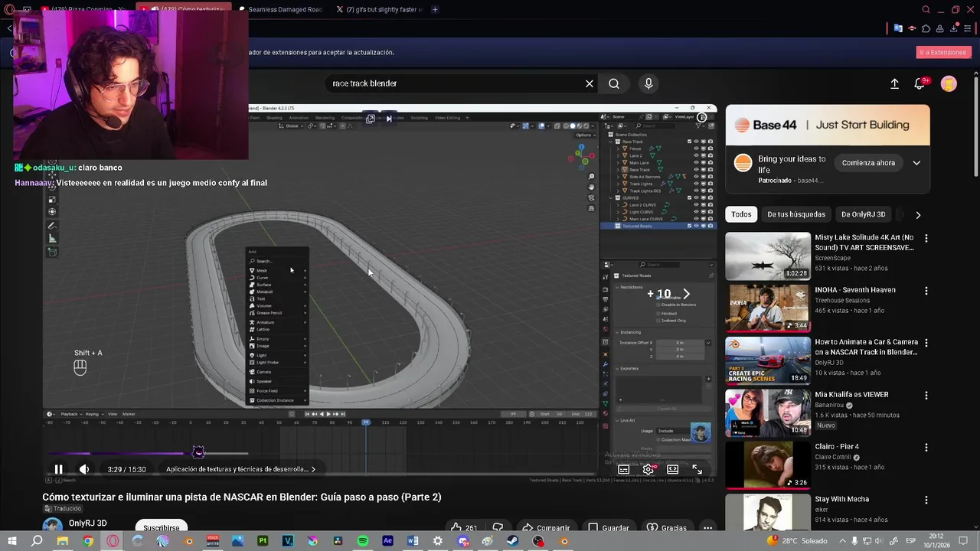This screenshot has width=980, height=551.
Task: Open YouTube create upload icon
Action: tap(894, 83)
